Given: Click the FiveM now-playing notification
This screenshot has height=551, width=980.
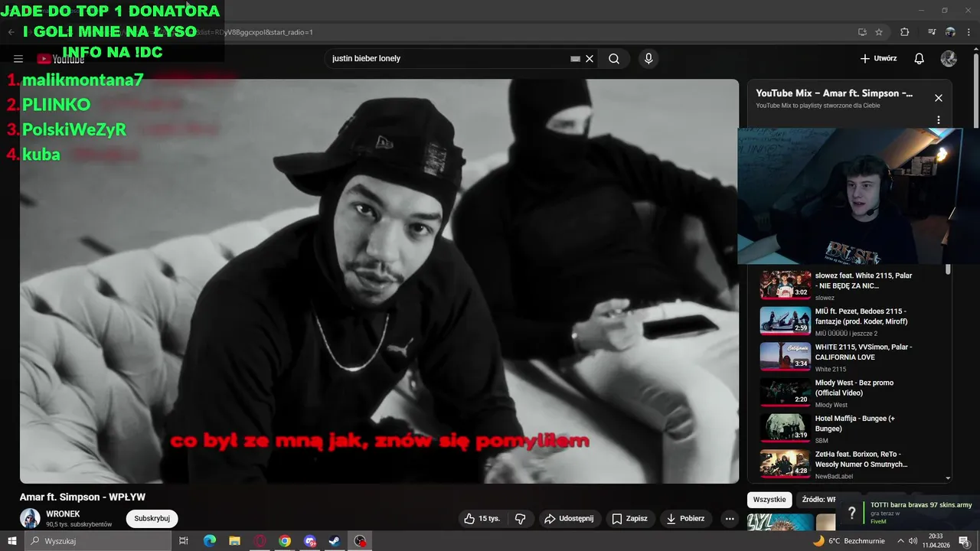Looking at the screenshot, I should [909, 514].
